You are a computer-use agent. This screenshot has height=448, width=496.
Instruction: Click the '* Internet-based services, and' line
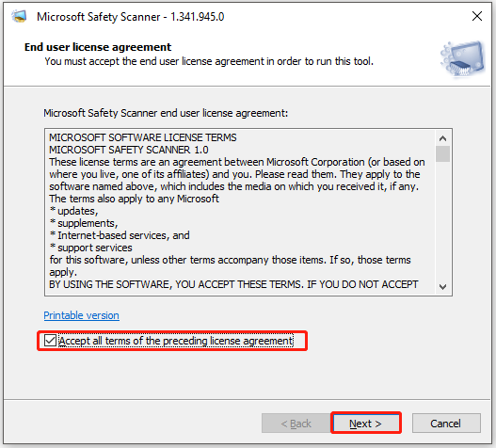pos(120,235)
